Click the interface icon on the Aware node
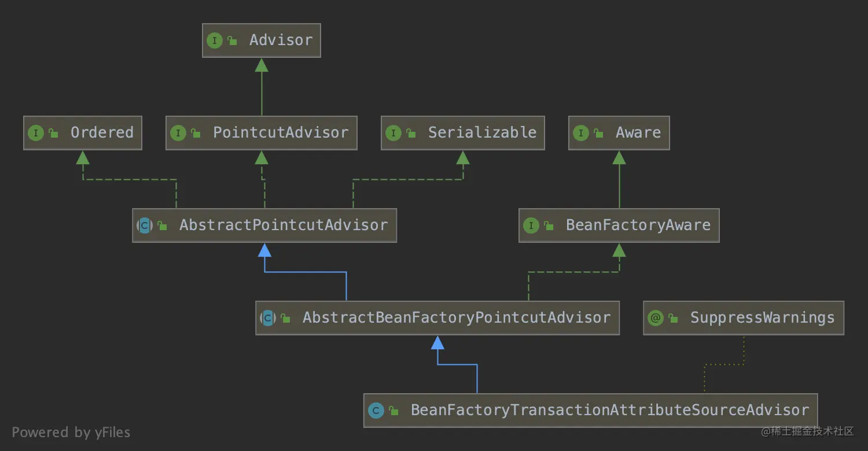This screenshot has height=451, width=868. (581, 133)
